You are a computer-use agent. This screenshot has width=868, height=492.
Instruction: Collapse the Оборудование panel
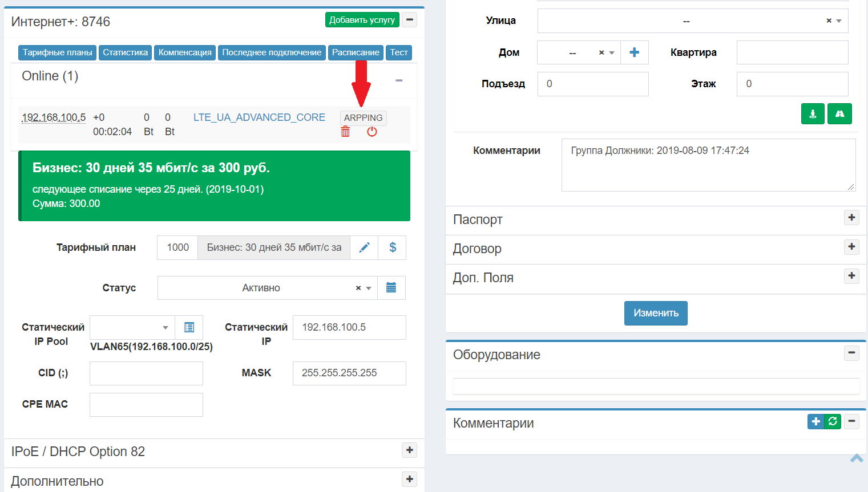point(851,353)
